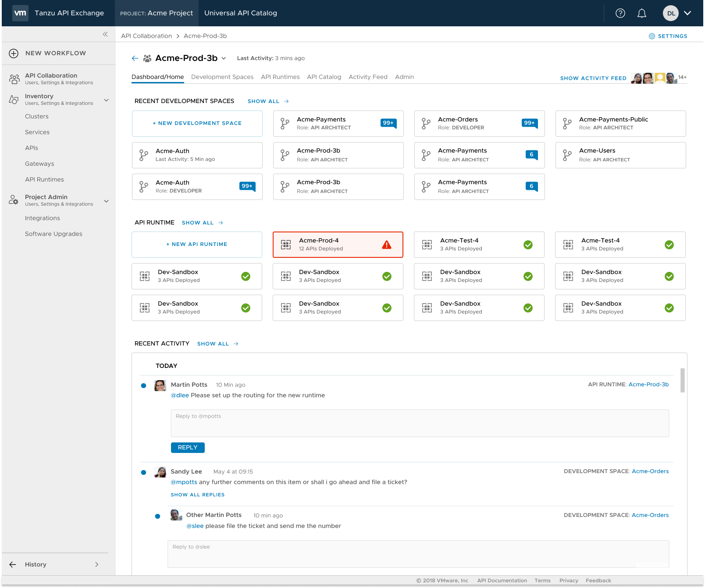
Task: Switch to API Catalog tab
Action: tap(324, 77)
